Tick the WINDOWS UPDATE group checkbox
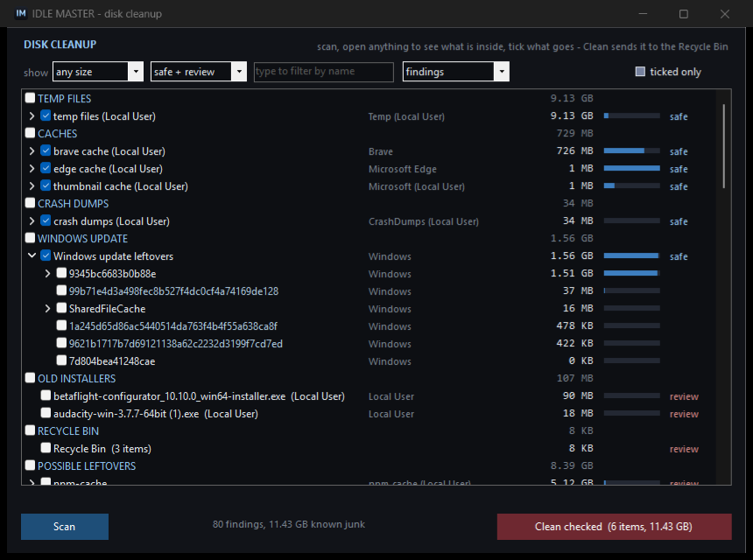753x560 pixels. 30,238
